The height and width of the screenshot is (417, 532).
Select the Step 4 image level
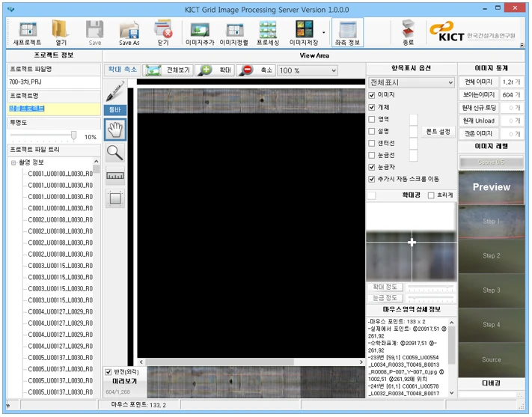click(492, 325)
